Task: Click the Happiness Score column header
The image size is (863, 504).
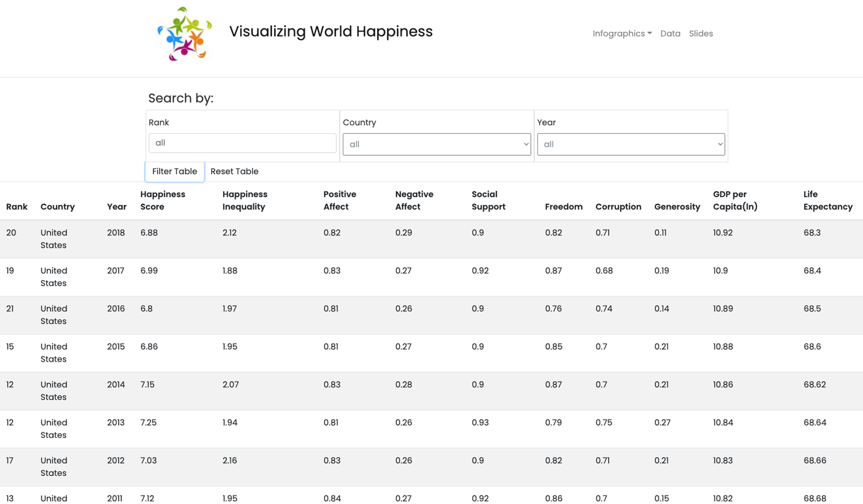Action: click(163, 201)
